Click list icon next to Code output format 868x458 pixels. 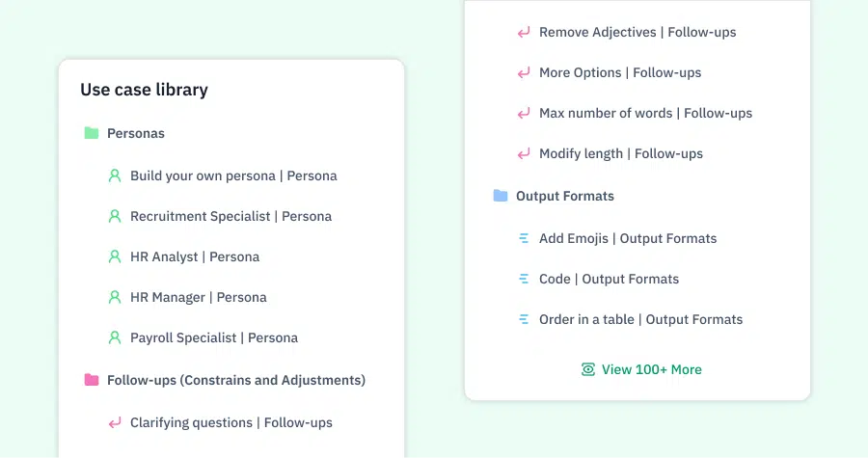click(x=524, y=279)
